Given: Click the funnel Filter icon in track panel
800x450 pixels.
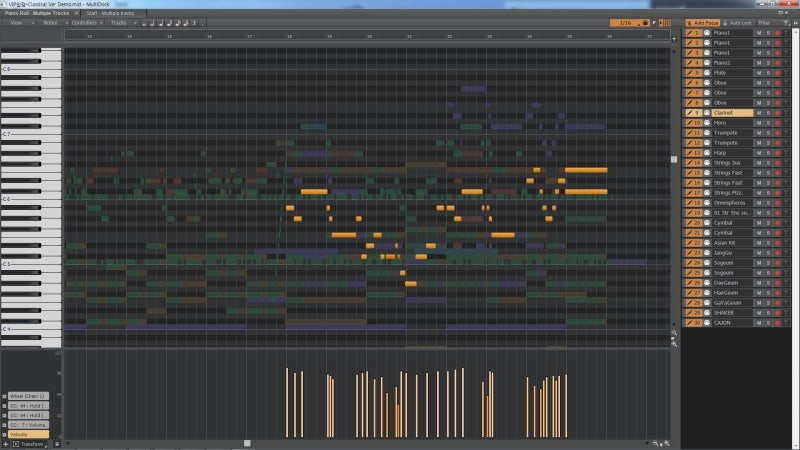Looking at the screenshot, I should point(786,23).
